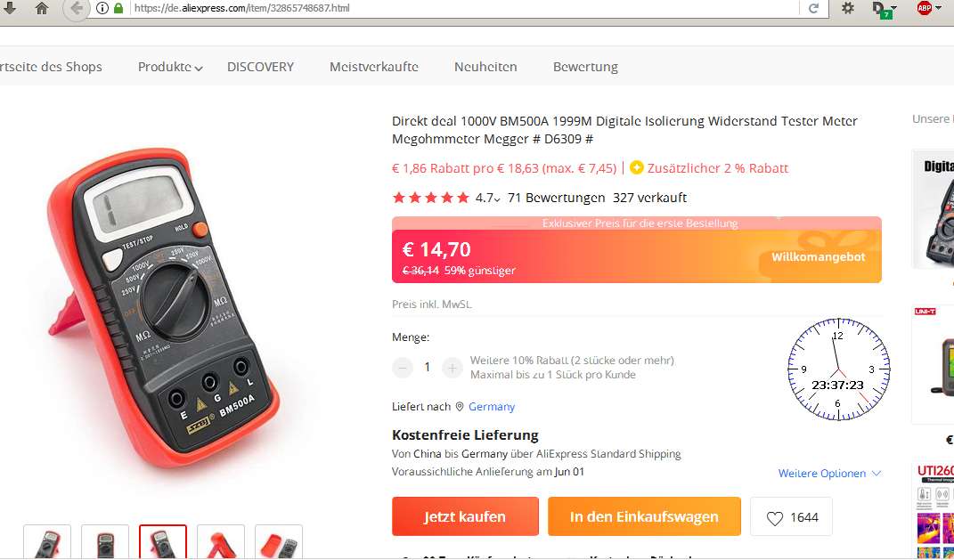Open the browser settings gear icon
Image resolution: width=954 pixels, height=560 pixels.
point(847,8)
